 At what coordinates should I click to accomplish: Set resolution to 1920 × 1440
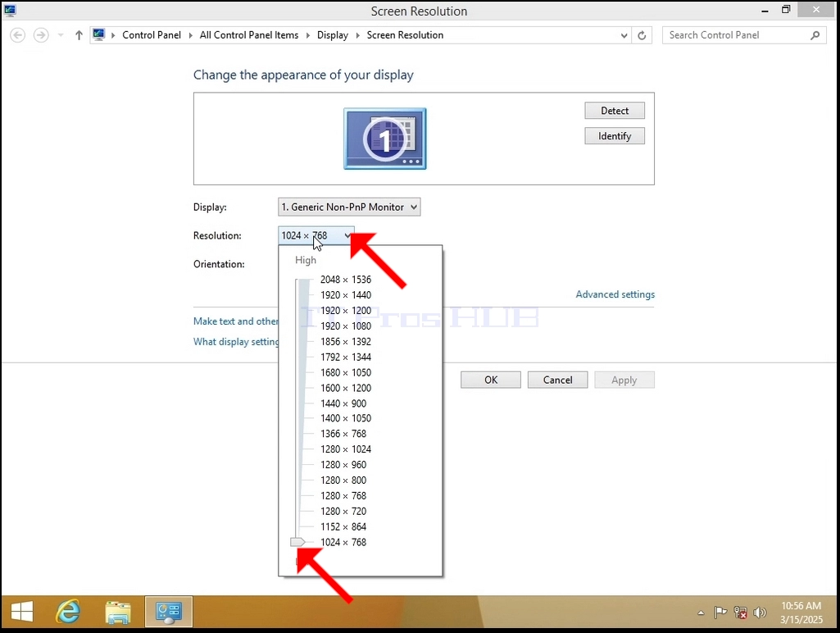pyautogui.click(x=346, y=295)
